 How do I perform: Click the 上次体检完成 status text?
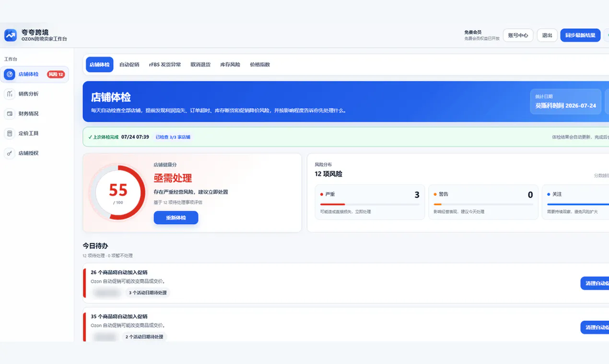pos(103,137)
